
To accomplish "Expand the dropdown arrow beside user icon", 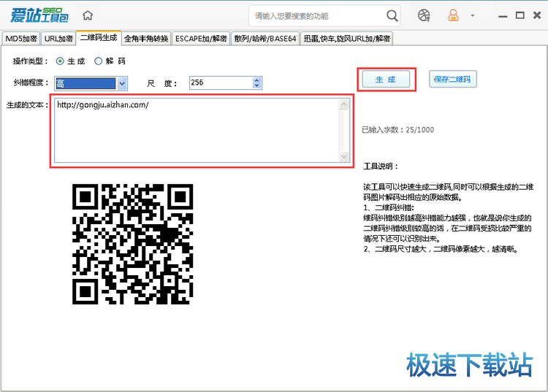I will (473, 15).
